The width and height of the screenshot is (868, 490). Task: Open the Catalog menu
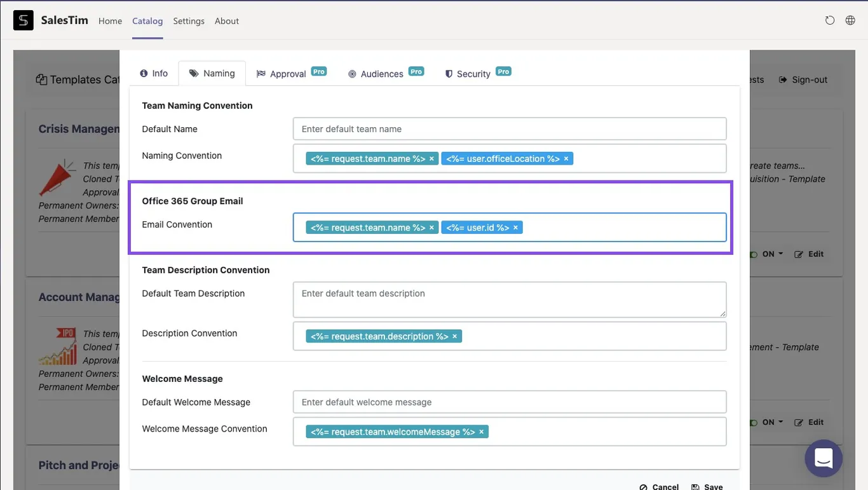click(147, 21)
